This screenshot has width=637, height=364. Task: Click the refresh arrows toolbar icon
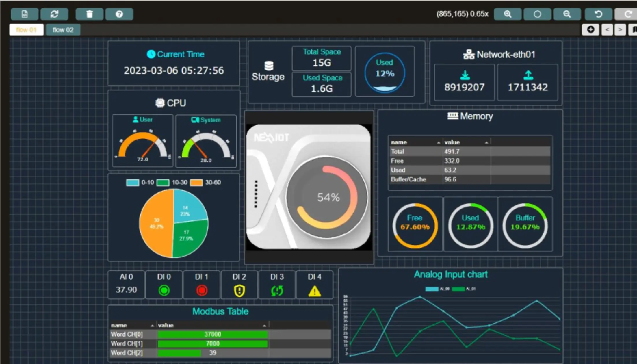tap(54, 14)
